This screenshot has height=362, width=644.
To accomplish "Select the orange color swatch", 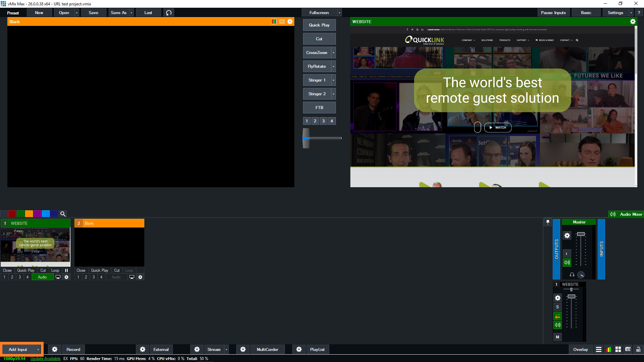I will 29,214.
